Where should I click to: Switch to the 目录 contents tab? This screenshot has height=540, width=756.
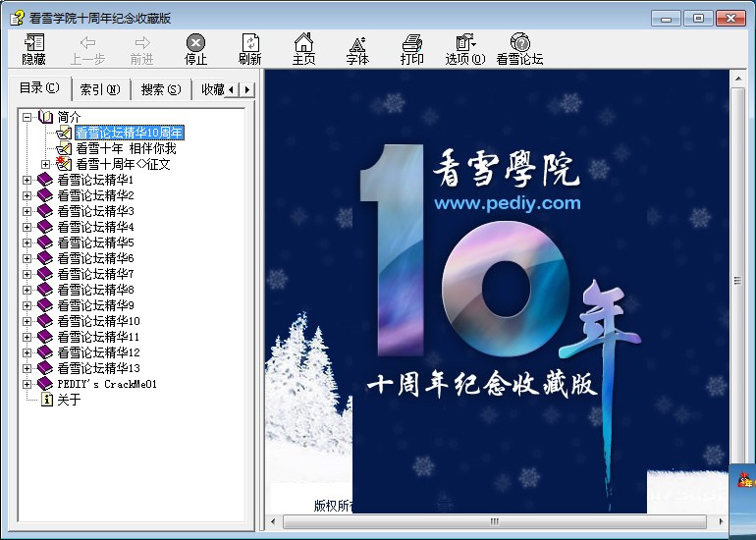[x=39, y=87]
